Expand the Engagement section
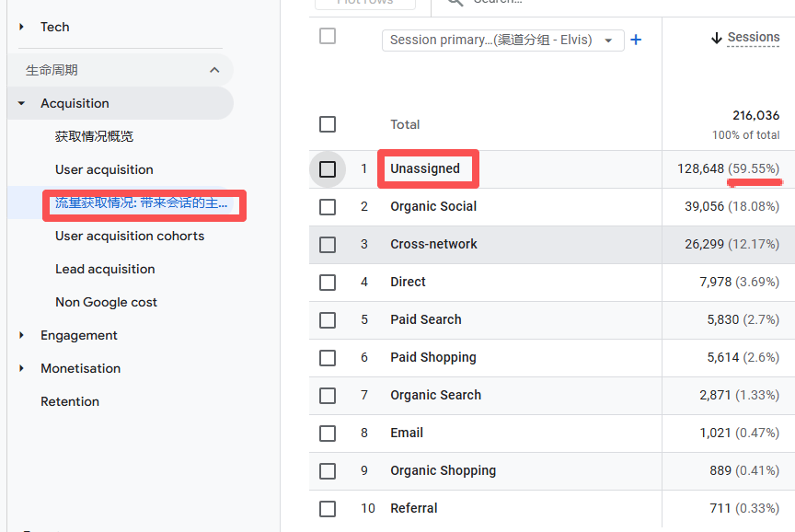Screen dimensions: 795x532 coord(22,336)
